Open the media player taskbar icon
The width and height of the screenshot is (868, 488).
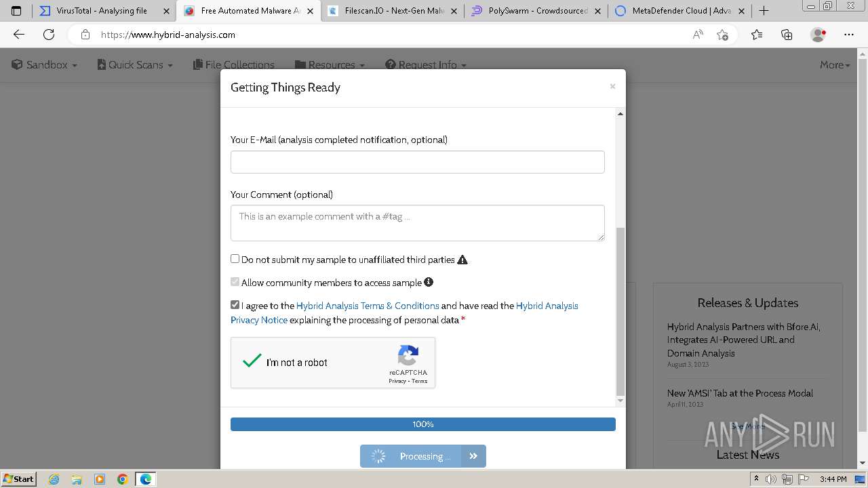coord(100,479)
